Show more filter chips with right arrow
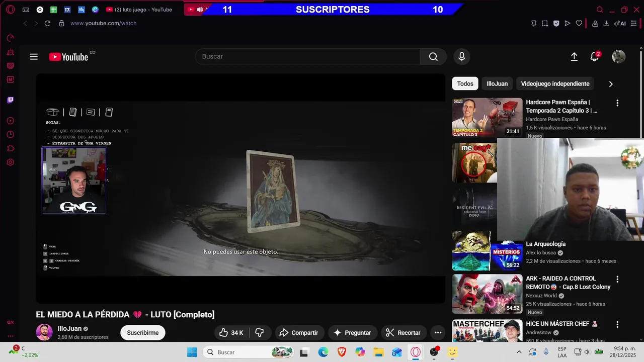Viewport: 644px width, 362px height. (611, 84)
